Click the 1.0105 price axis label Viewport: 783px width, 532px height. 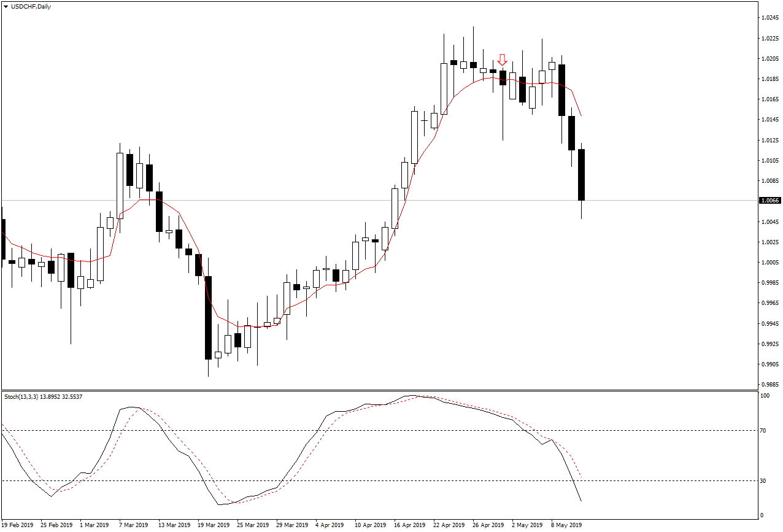[x=770, y=161]
